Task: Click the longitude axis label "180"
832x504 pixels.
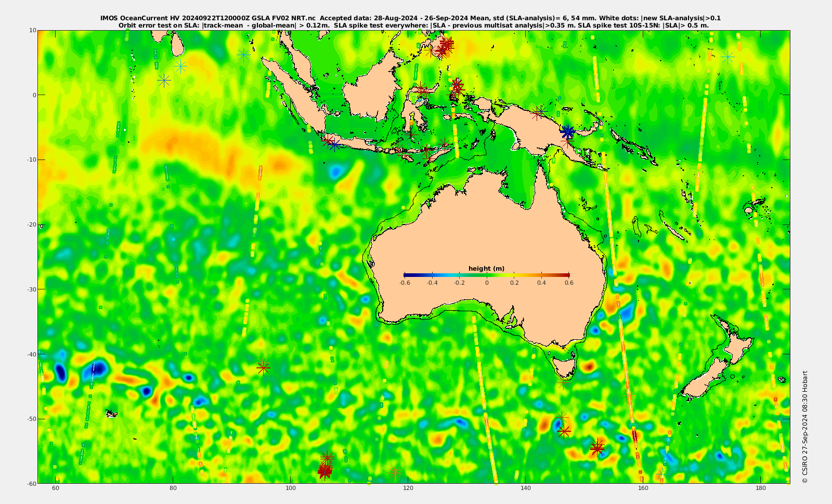Action: pyautogui.click(x=761, y=488)
